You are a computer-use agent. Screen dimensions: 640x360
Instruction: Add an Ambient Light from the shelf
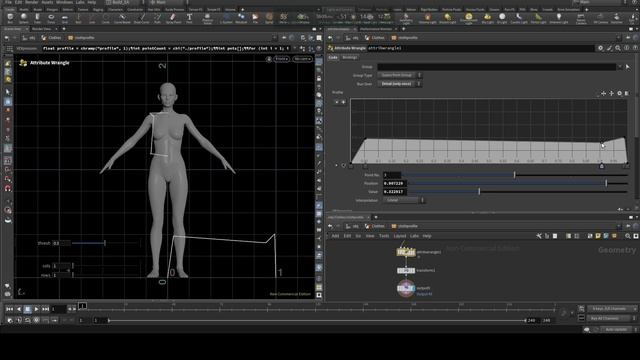(559, 18)
